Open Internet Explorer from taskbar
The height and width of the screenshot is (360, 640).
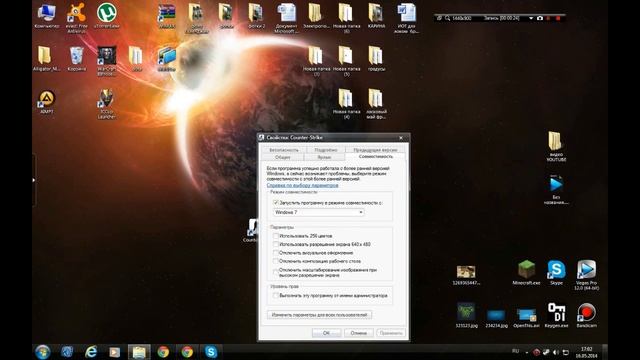click(x=91, y=352)
